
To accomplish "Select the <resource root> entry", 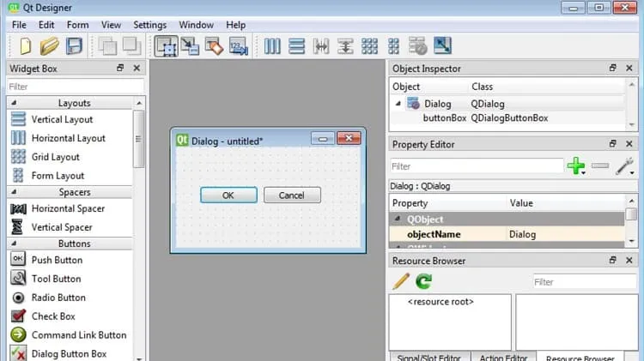I will click(440, 302).
